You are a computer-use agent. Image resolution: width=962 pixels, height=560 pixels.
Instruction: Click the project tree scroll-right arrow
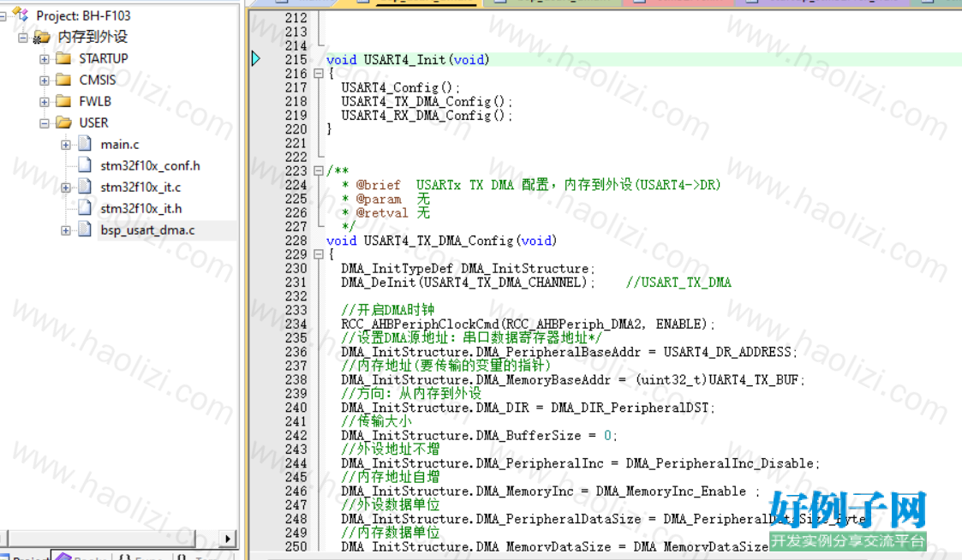228,539
